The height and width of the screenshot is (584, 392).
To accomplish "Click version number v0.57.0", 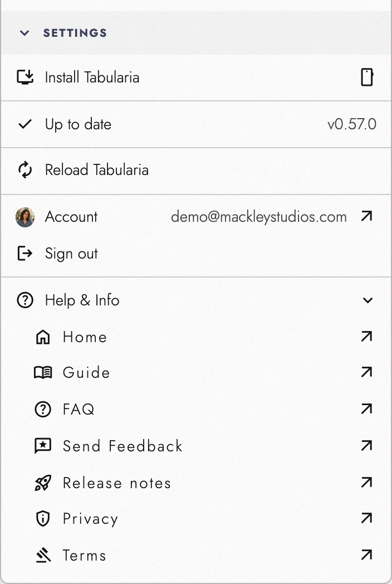I will point(352,124).
